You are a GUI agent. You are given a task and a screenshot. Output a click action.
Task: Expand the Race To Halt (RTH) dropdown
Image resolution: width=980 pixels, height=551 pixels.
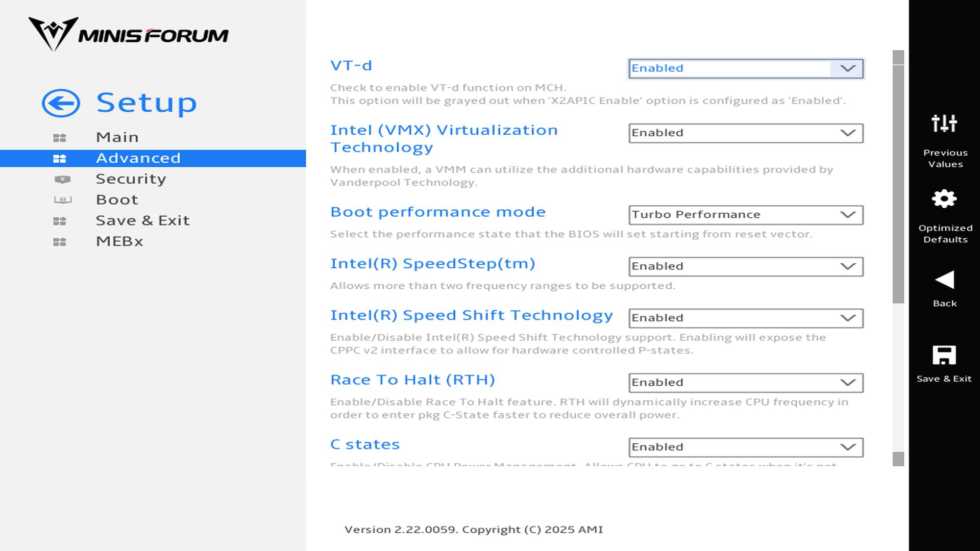point(745,383)
